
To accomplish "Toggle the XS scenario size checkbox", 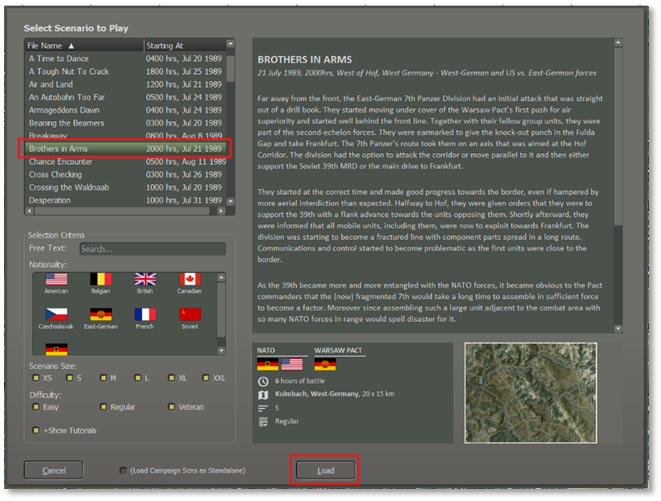I will pos(35,379).
